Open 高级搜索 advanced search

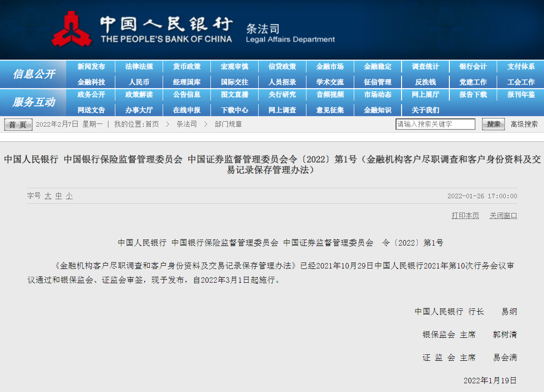coord(524,124)
